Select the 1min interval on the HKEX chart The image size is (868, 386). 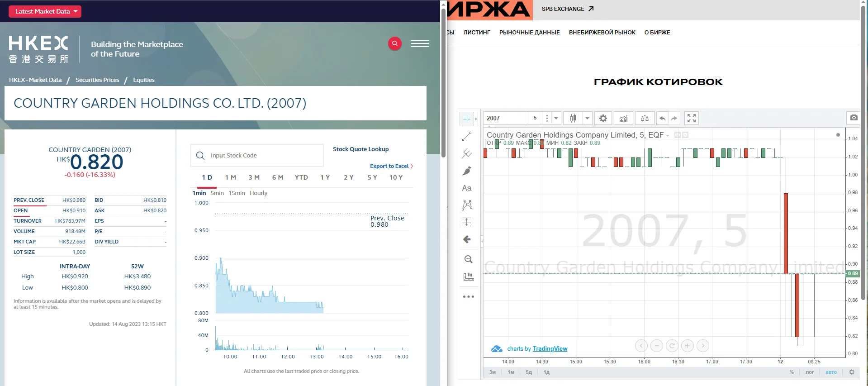click(x=199, y=193)
